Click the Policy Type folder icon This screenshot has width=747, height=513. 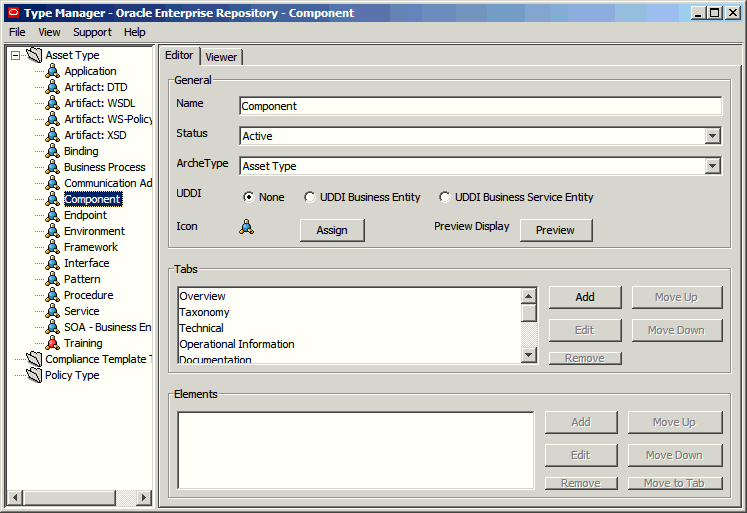coord(34,375)
